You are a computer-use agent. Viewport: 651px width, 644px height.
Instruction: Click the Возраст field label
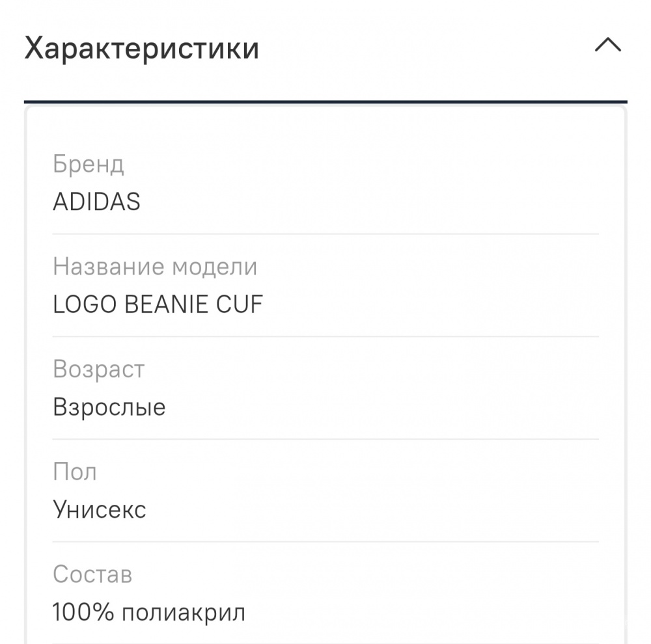[98, 369]
